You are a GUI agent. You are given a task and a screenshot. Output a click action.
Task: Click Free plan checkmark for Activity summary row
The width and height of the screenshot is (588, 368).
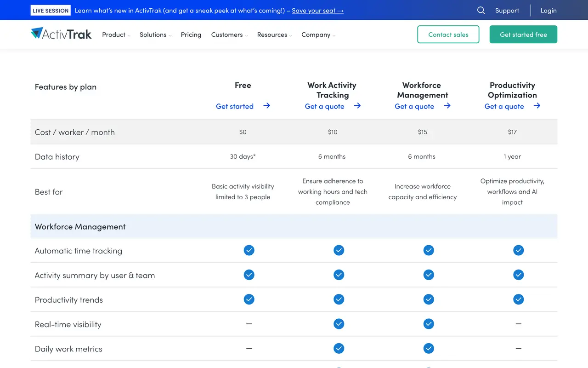click(x=249, y=275)
